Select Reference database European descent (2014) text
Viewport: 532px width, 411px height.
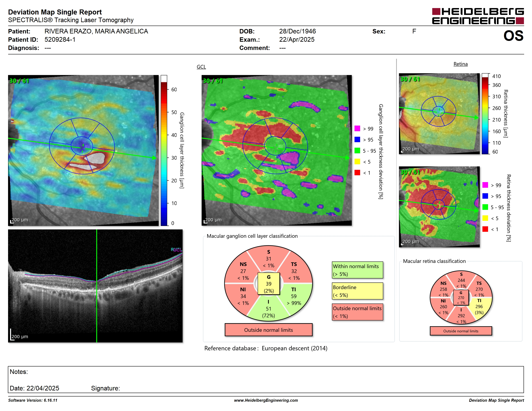coord(266,348)
